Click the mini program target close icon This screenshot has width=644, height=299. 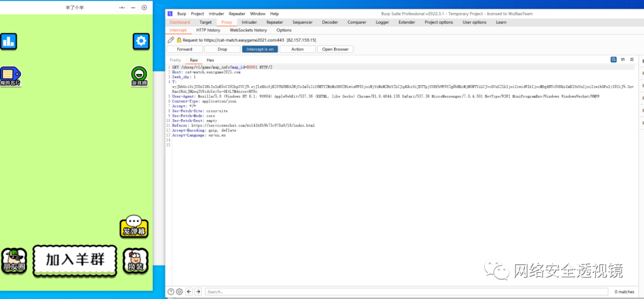click(144, 7)
